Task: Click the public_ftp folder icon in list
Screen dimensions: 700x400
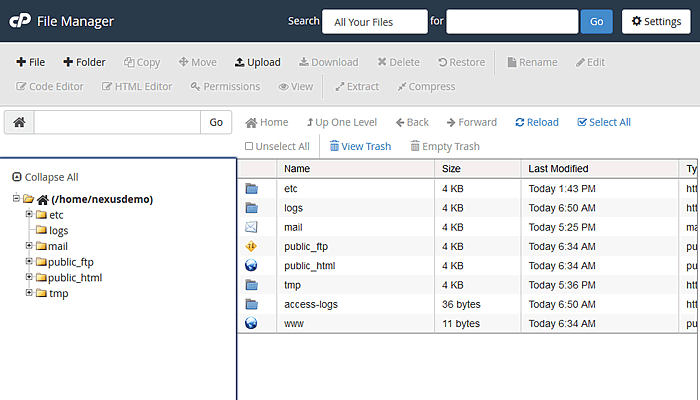Action: pos(252,246)
